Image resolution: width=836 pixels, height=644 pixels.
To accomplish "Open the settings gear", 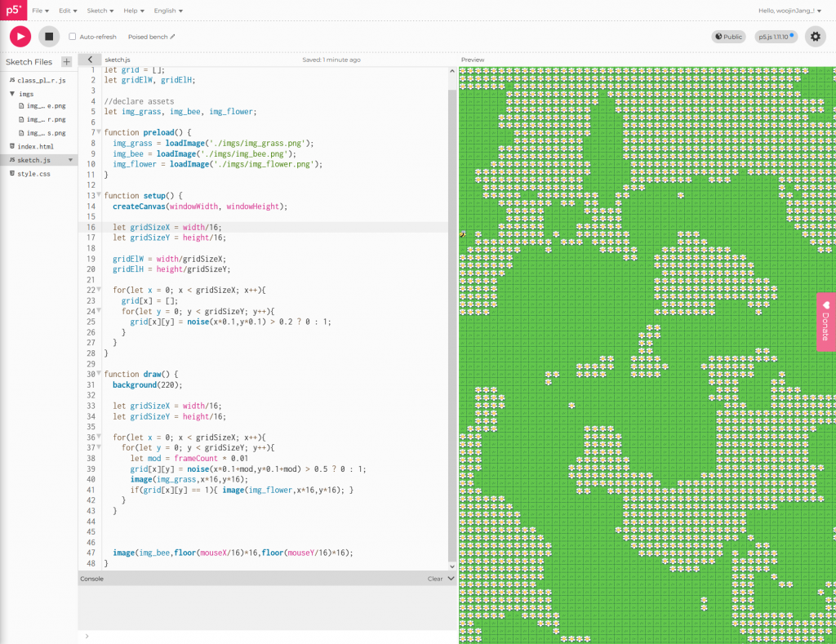I will tap(815, 36).
